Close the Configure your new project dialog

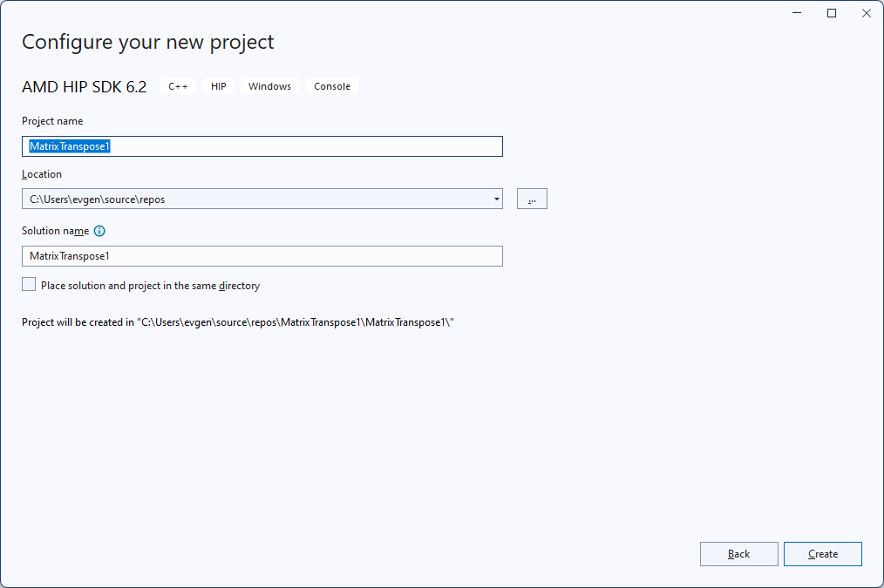click(866, 13)
